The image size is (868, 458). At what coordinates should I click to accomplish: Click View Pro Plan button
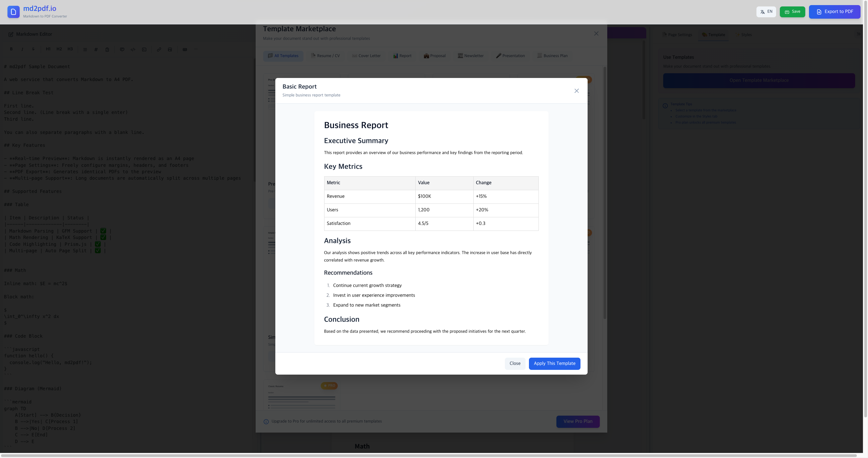(578, 421)
